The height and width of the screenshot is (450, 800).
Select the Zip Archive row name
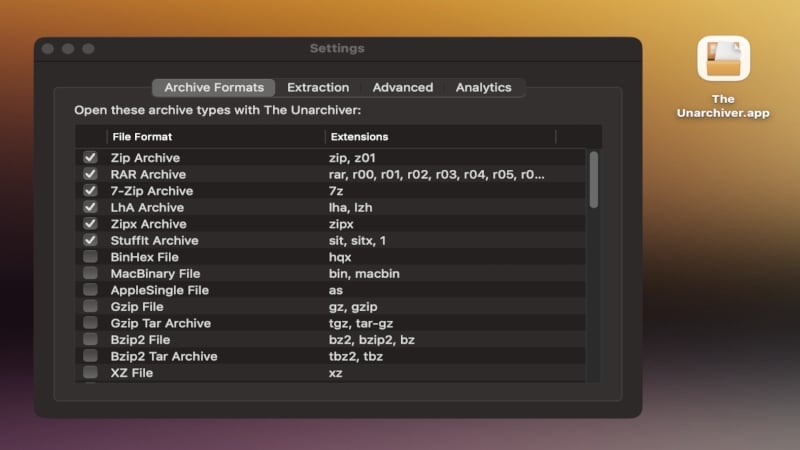pyautogui.click(x=145, y=158)
